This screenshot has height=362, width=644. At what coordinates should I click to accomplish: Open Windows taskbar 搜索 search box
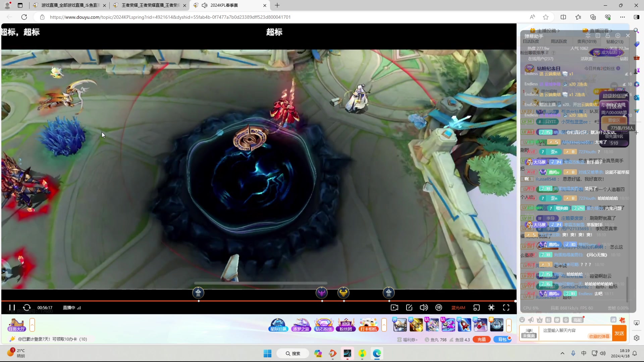point(293,354)
